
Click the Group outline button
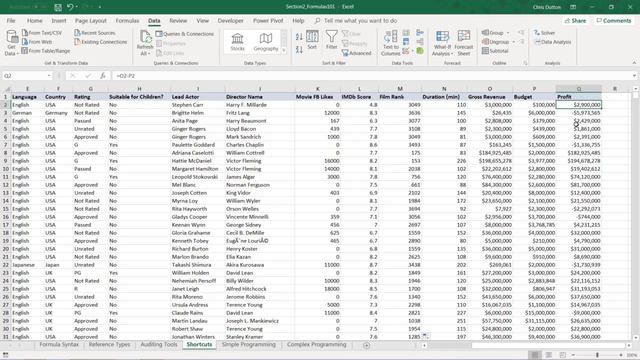pos(493,33)
